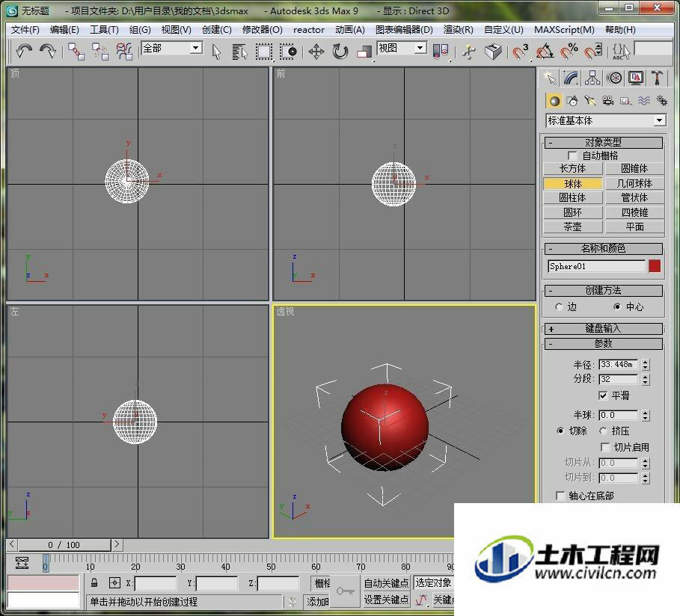Select the Select and Link tool
The image size is (680, 616).
pos(76,52)
